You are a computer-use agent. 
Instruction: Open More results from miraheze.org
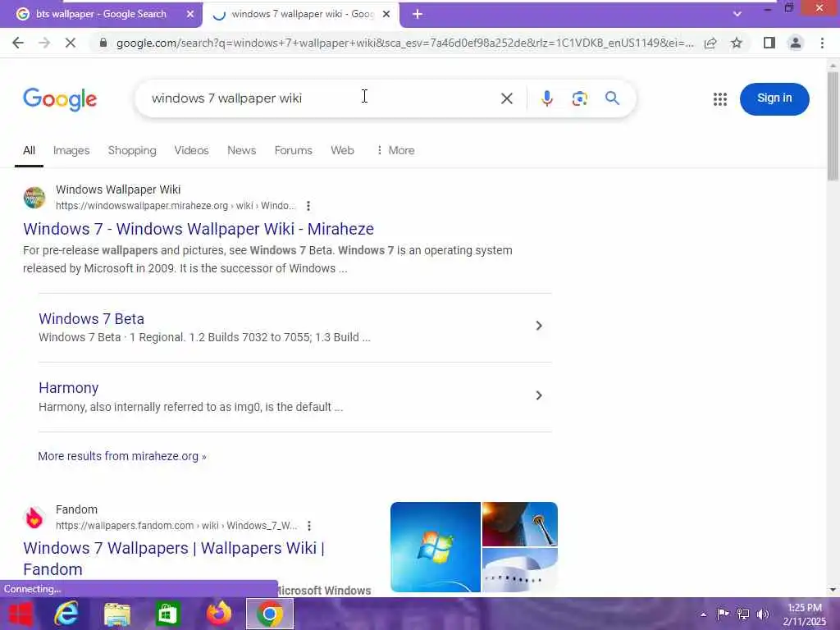click(x=122, y=456)
